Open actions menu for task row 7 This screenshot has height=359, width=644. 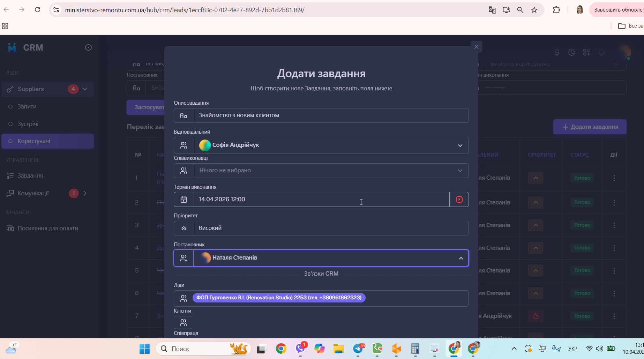click(x=614, y=316)
